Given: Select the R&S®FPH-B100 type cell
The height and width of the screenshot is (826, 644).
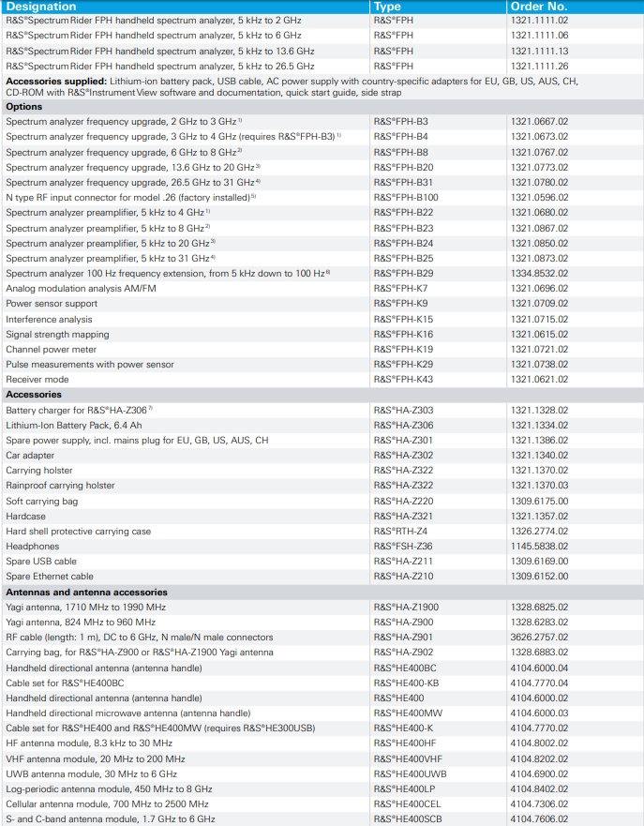Looking at the screenshot, I should click(x=405, y=198).
